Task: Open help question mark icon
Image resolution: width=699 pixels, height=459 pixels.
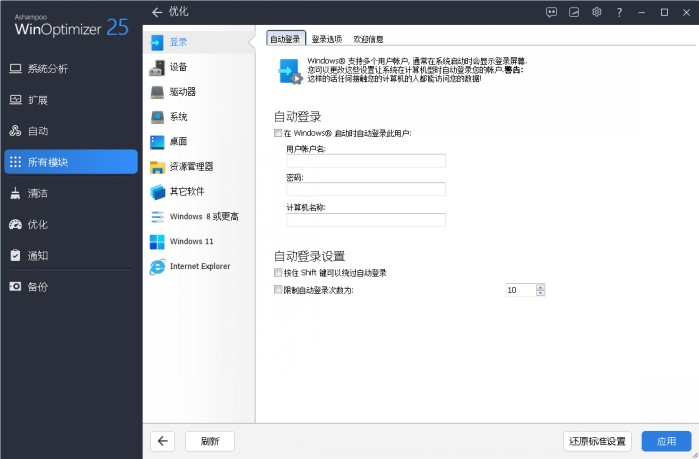Action: (619, 12)
